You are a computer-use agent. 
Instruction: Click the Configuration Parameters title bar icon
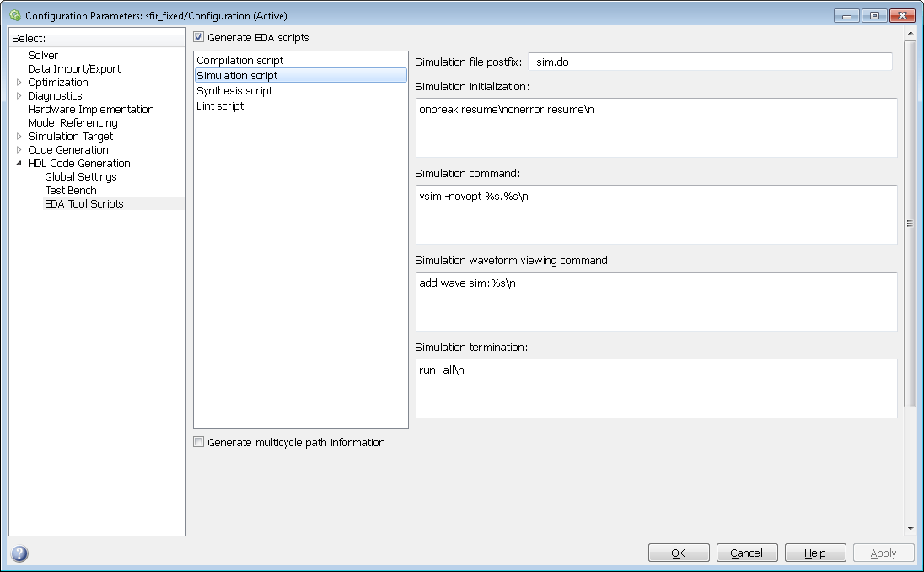tap(14, 15)
